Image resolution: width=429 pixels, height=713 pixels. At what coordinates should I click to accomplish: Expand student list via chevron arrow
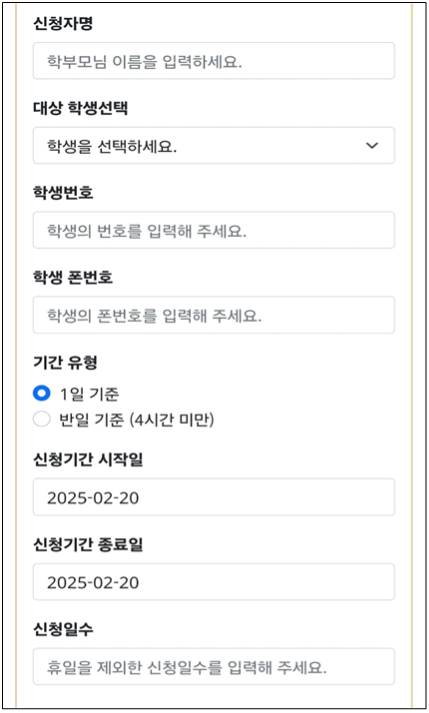(372, 146)
